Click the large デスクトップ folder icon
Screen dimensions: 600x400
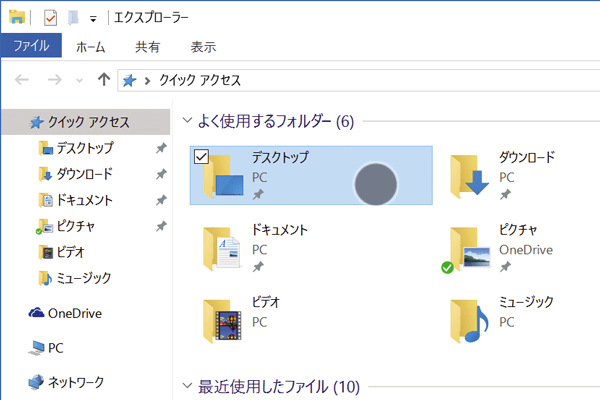point(223,176)
